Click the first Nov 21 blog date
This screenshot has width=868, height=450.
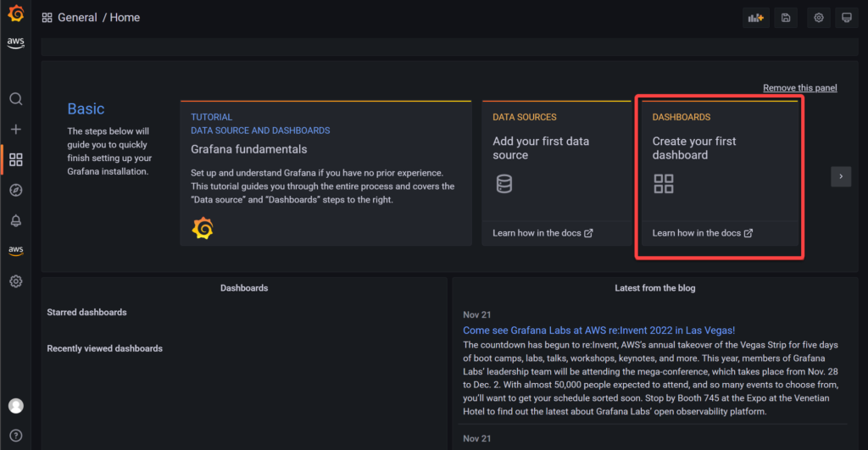(476, 315)
